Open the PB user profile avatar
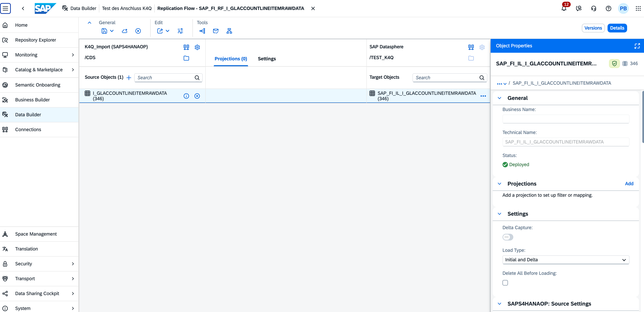The image size is (644, 312). (x=623, y=8)
